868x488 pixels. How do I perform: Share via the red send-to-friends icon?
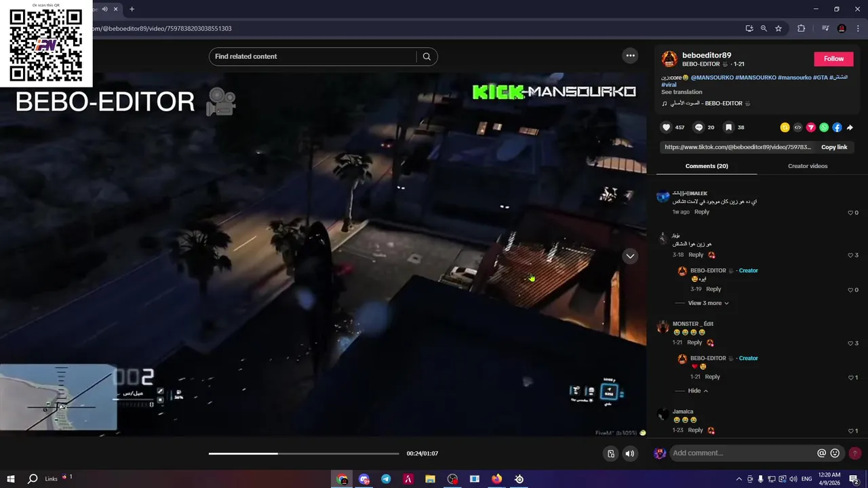pyautogui.click(x=810, y=127)
